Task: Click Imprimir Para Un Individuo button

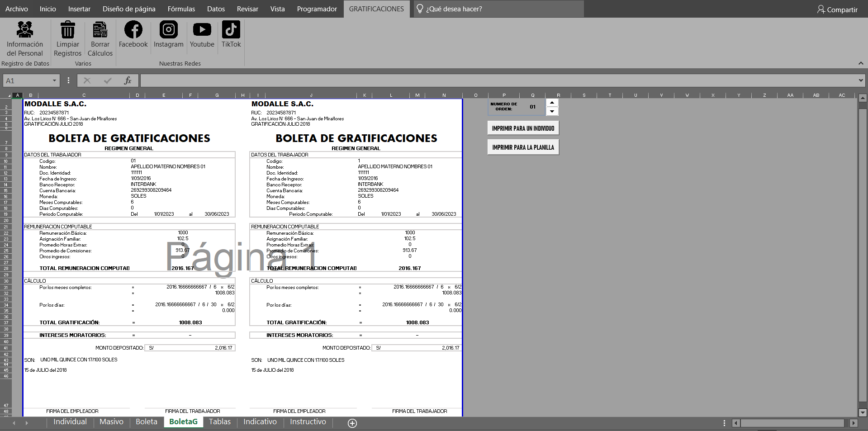Action: [x=523, y=128]
